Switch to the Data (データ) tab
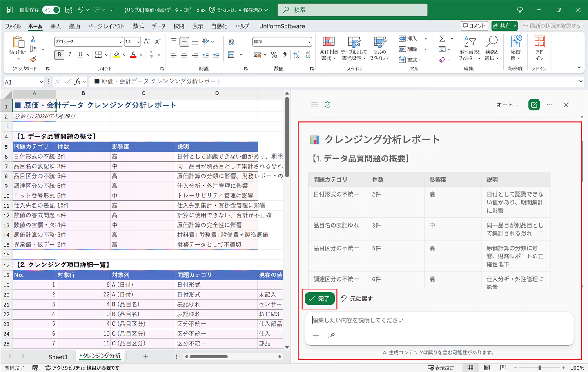Screen dimensions: 588x372 158,26
